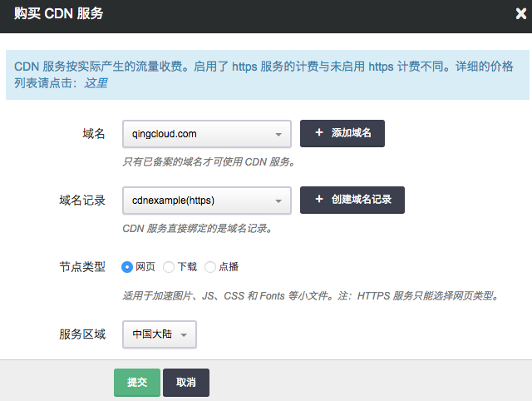Click the 取消 button
Image resolution: width=532 pixels, height=401 pixels.
click(186, 382)
